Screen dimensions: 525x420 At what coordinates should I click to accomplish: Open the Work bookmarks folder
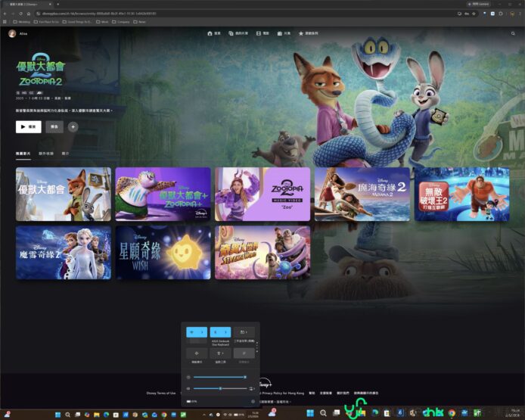click(x=102, y=22)
